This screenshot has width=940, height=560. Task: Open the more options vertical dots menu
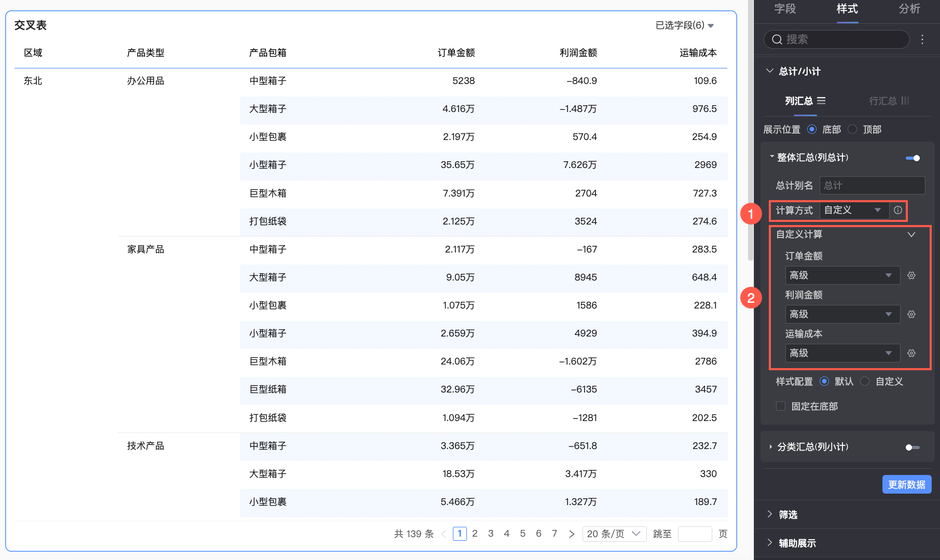point(922,39)
